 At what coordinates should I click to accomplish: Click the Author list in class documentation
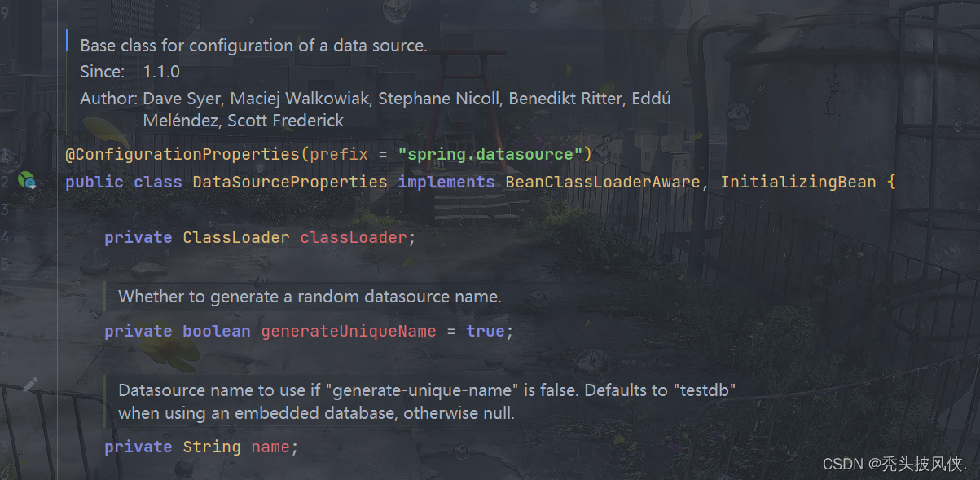point(376,109)
